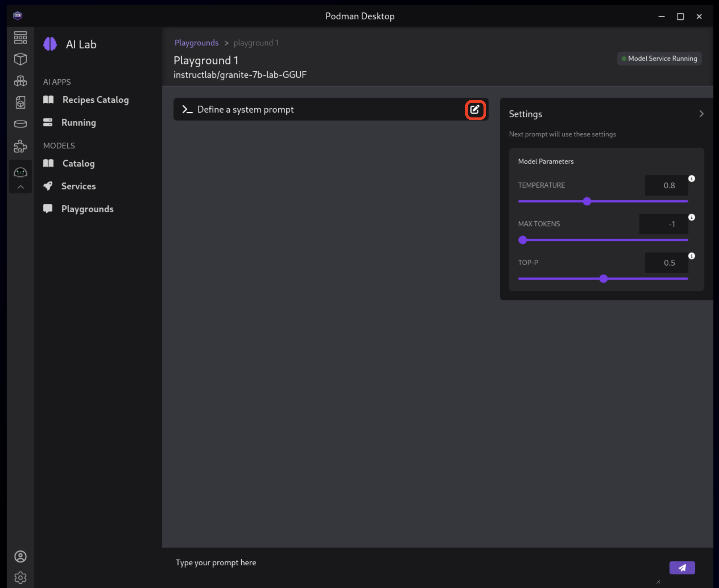Screen dimensions: 719x588
Task: Open the Recipes Catalog section
Action: [96, 100]
